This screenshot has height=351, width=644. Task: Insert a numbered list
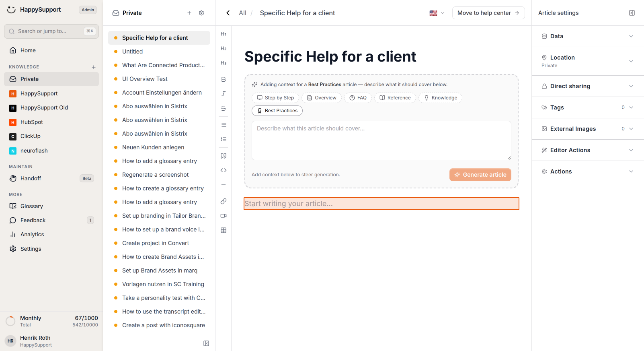[224, 139]
